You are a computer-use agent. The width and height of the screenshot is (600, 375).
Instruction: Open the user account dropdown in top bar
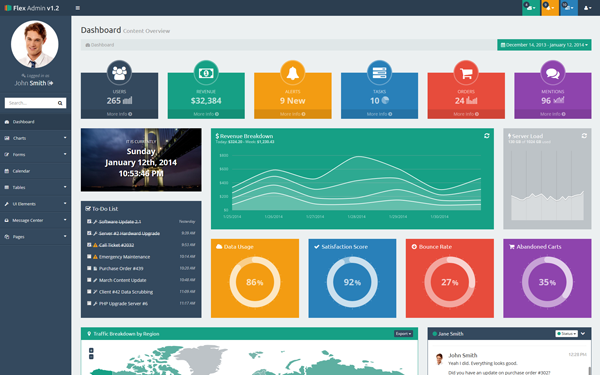point(587,8)
